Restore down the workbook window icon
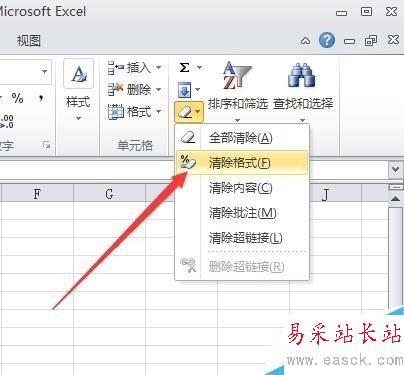 (371, 41)
